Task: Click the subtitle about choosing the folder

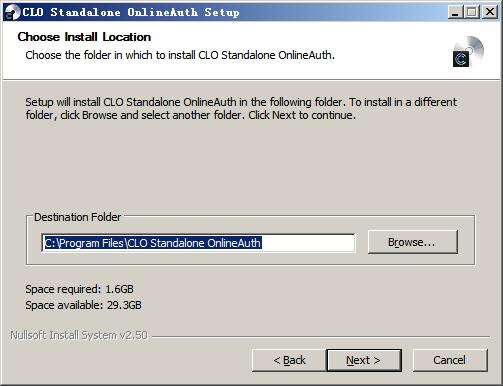Action: coord(180,55)
